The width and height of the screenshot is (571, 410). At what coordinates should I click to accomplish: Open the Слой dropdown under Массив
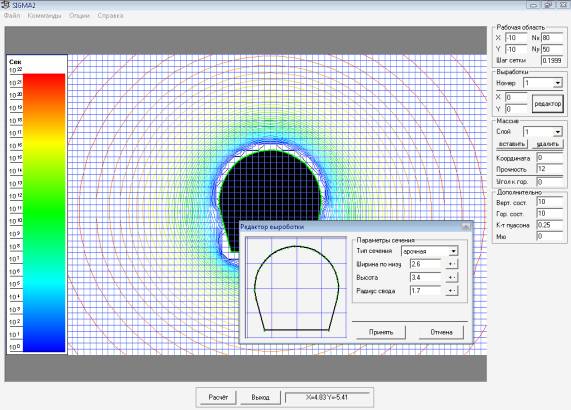click(x=557, y=131)
